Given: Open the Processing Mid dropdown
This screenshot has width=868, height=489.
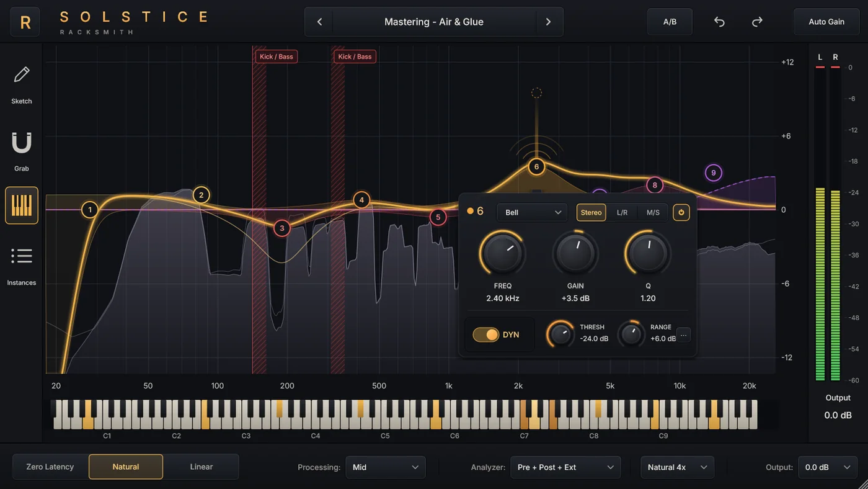Looking at the screenshot, I should pyautogui.click(x=386, y=467).
